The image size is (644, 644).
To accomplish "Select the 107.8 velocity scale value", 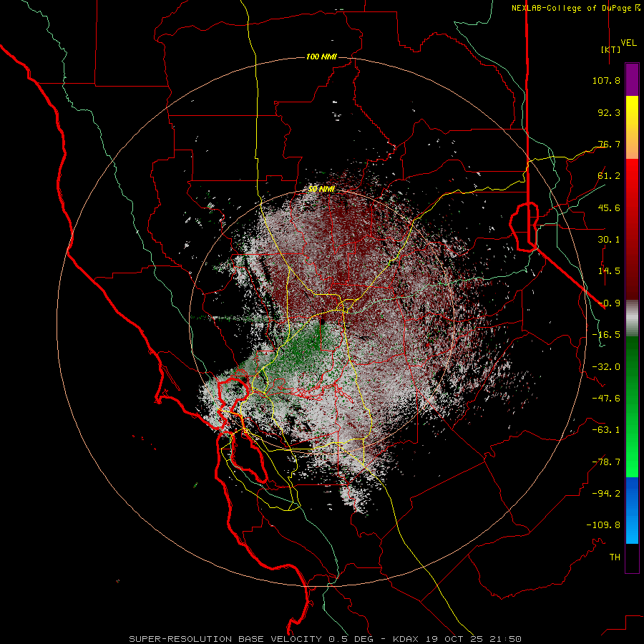I will pyautogui.click(x=606, y=80).
